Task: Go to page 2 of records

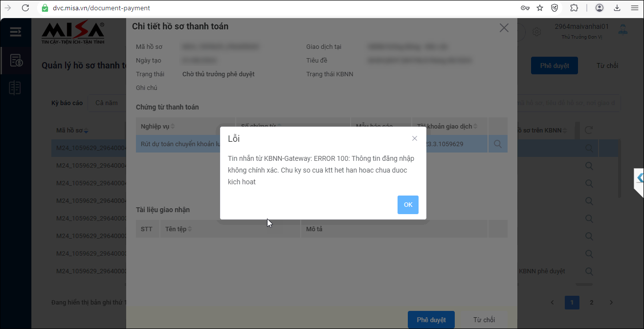Action: 591,303
